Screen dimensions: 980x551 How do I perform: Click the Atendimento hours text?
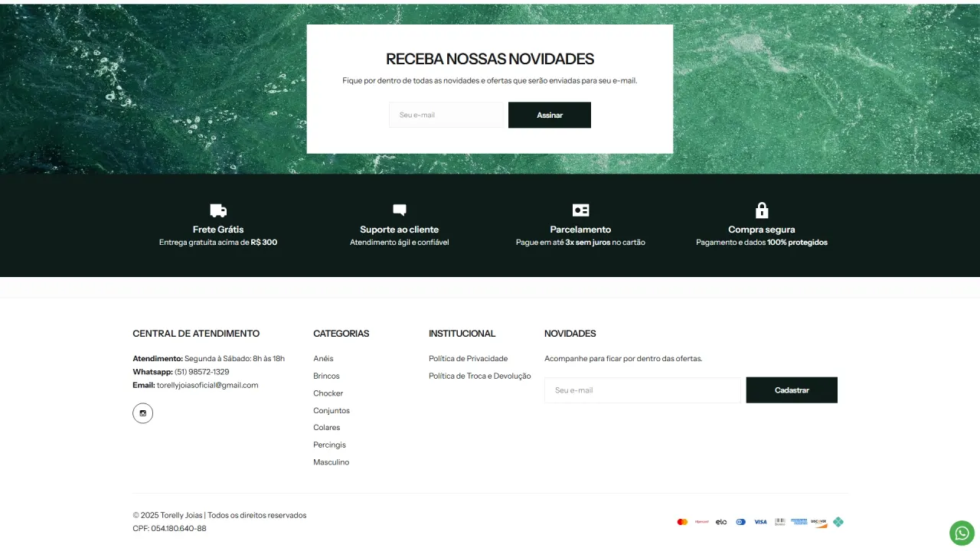click(x=209, y=358)
